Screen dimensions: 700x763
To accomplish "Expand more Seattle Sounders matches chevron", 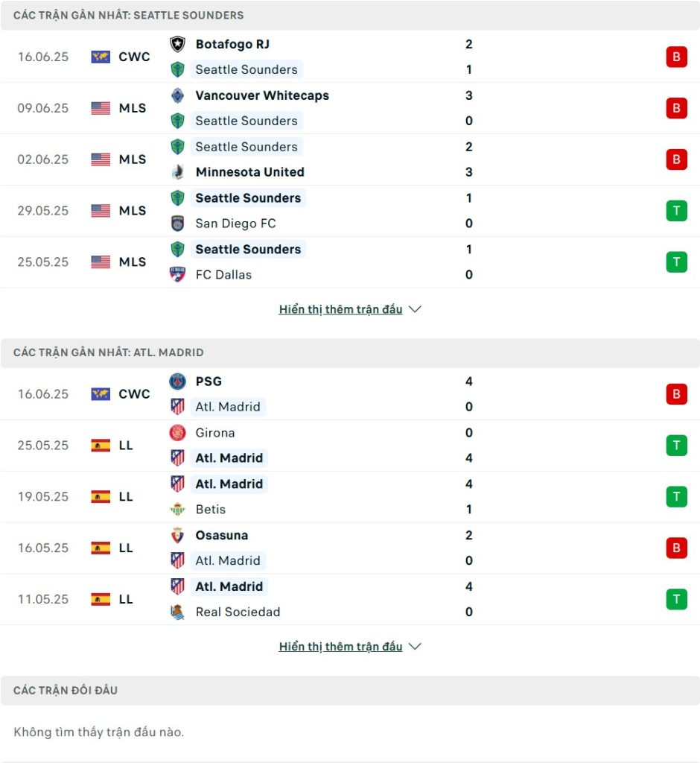I will (x=415, y=309).
